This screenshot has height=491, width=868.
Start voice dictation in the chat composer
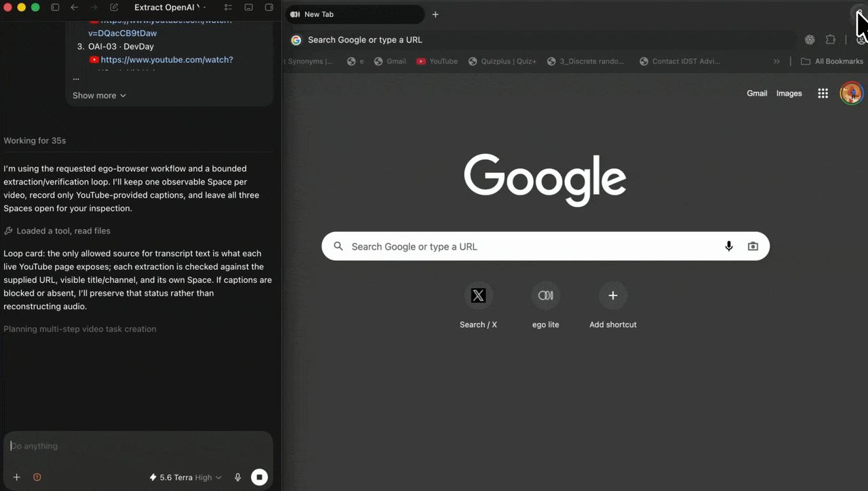[237, 477]
